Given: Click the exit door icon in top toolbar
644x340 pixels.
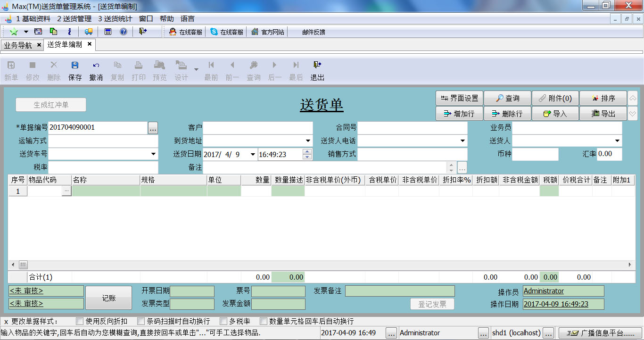Looking at the screenshot, I should [x=143, y=32].
